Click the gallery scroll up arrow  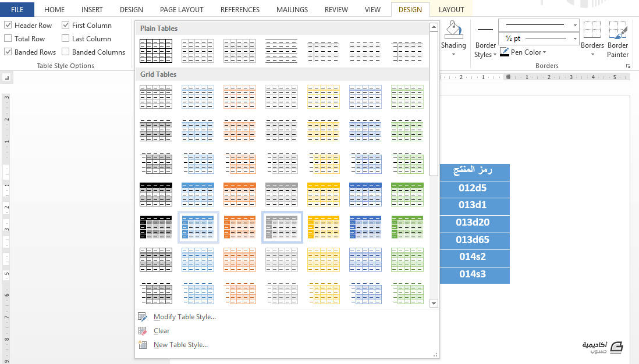tap(434, 27)
